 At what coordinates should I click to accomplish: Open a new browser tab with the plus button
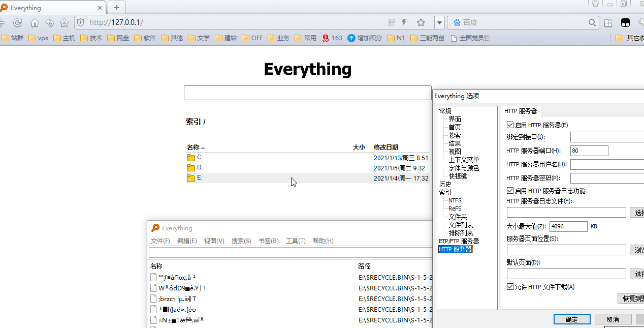tap(117, 7)
